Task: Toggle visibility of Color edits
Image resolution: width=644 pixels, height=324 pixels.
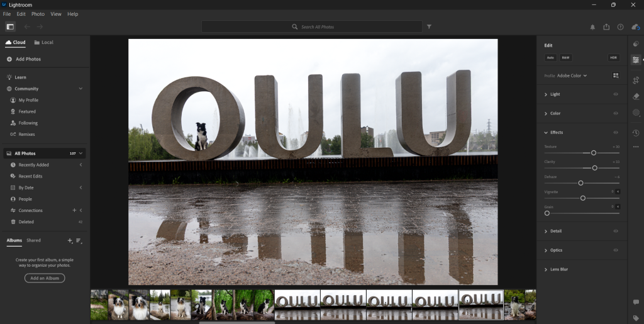Action: 616,113
